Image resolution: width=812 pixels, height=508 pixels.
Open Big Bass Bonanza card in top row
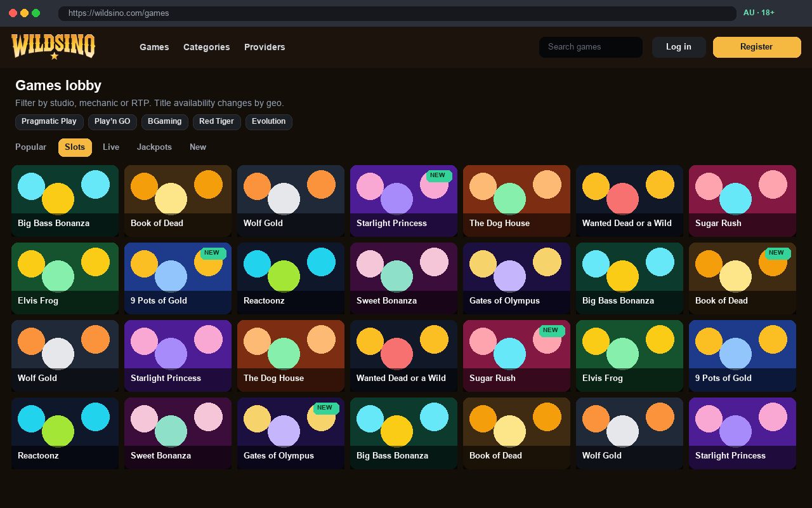click(x=65, y=201)
